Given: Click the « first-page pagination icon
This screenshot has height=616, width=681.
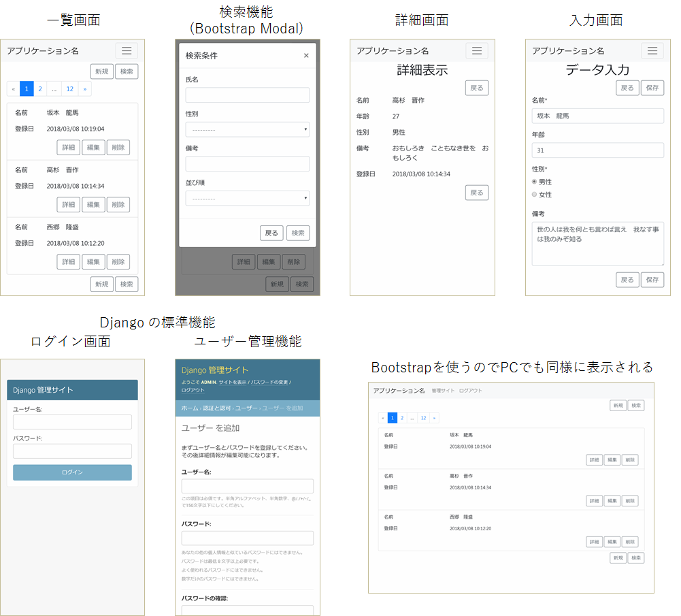Looking at the screenshot, I should pos(13,88).
